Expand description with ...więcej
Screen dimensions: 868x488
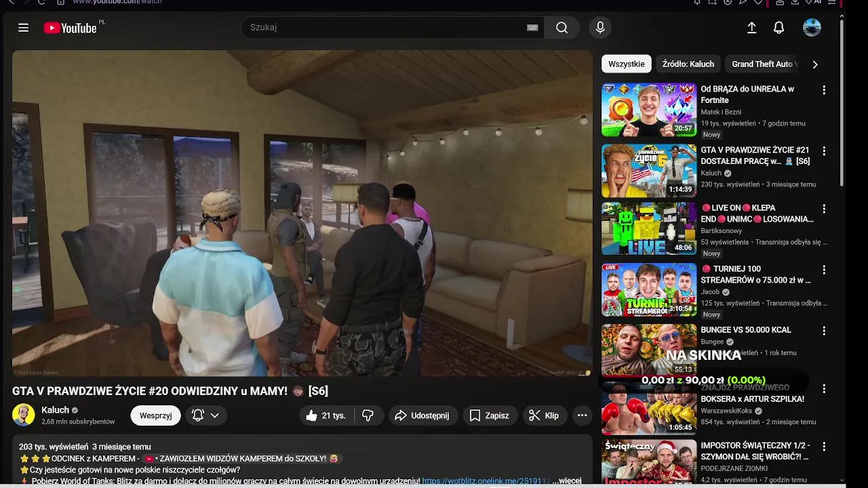pyautogui.click(x=567, y=481)
